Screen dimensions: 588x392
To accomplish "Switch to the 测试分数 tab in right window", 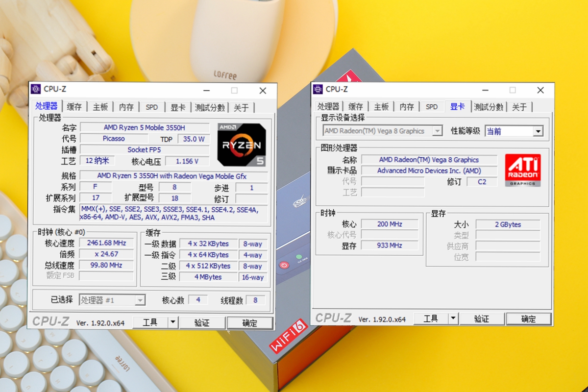I will click(x=489, y=106).
